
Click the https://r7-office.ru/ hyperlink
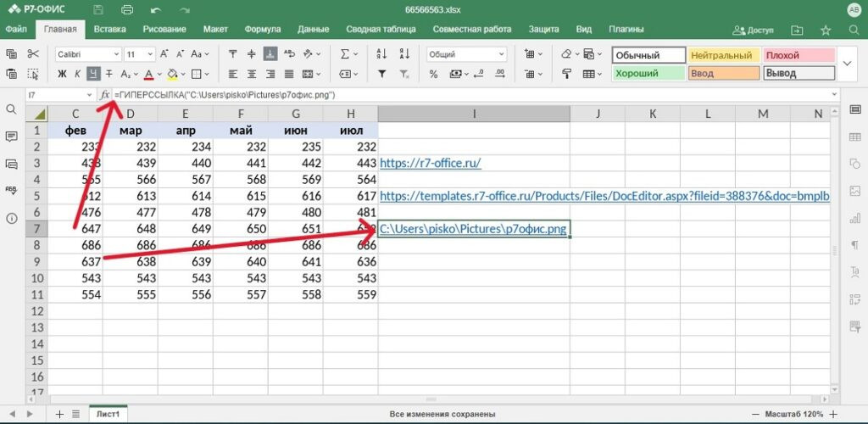pyautogui.click(x=431, y=163)
